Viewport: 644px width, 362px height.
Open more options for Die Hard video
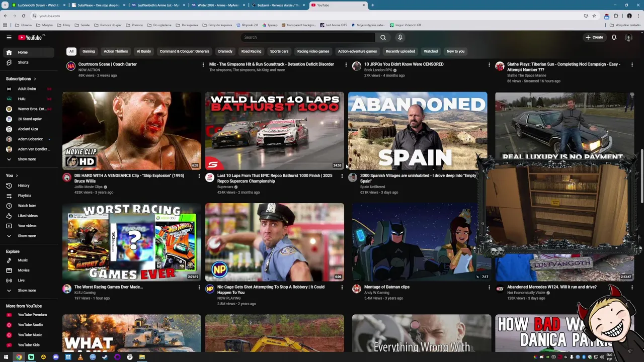(199, 176)
